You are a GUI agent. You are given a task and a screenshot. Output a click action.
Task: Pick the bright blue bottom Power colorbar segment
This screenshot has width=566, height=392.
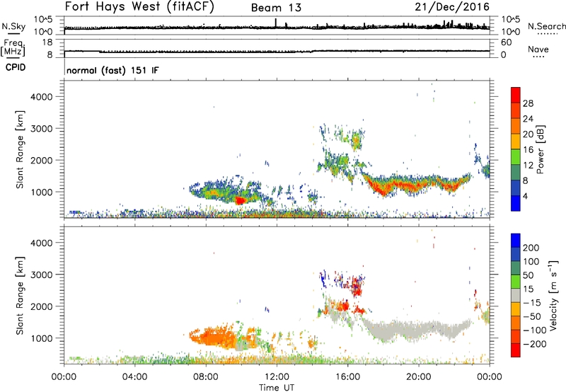pos(516,204)
